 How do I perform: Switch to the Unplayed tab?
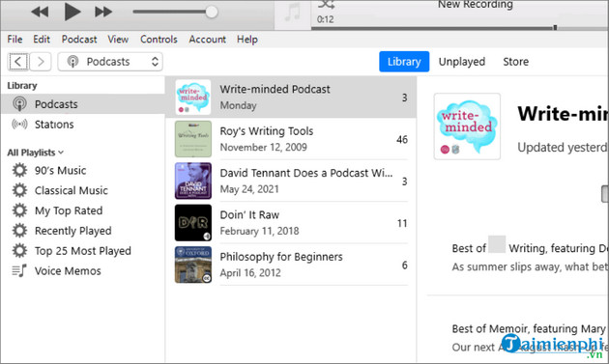tap(461, 62)
